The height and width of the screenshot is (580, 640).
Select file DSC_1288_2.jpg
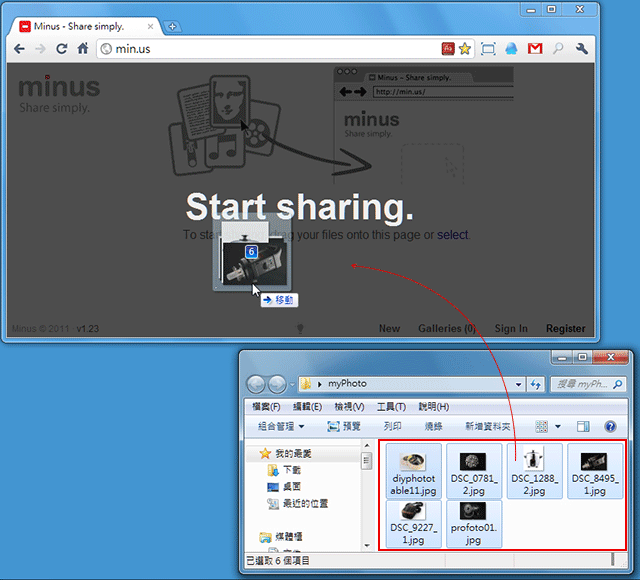(534, 471)
